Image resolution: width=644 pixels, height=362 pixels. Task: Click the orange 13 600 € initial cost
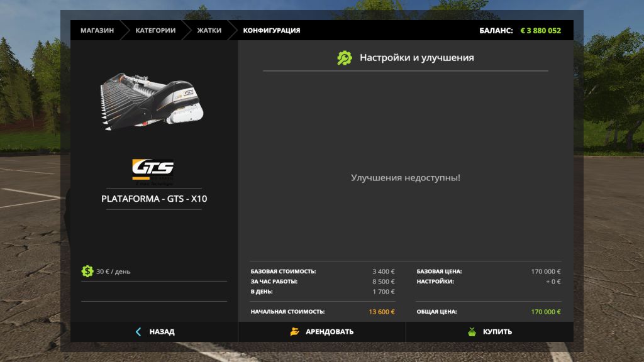point(381,312)
